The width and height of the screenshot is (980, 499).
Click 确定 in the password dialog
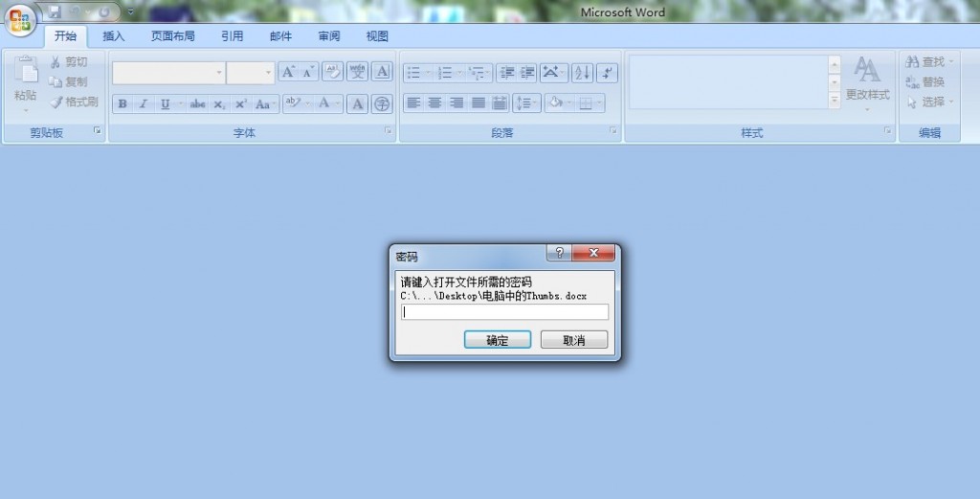(x=498, y=340)
